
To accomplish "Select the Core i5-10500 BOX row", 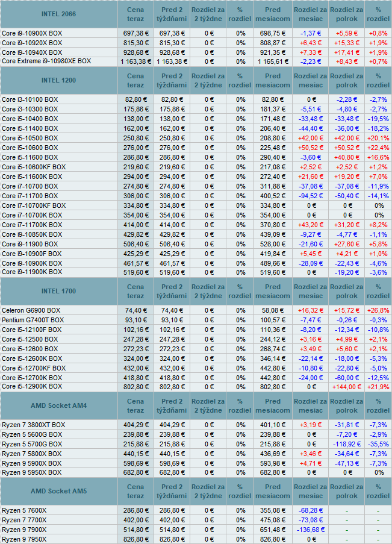I will coord(30,139).
